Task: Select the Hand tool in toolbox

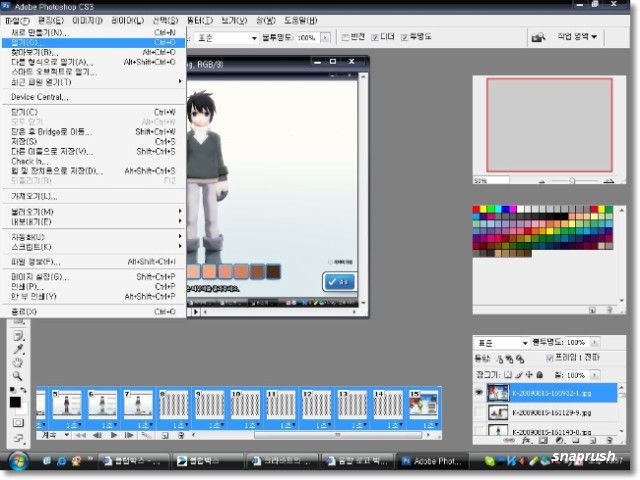Action: pyautogui.click(x=18, y=363)
